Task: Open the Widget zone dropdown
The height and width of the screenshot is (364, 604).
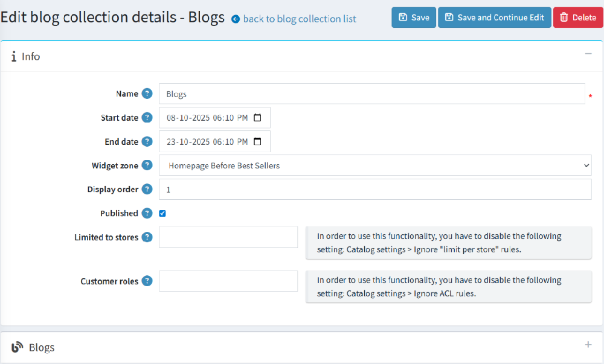Action: coord(374,165)
